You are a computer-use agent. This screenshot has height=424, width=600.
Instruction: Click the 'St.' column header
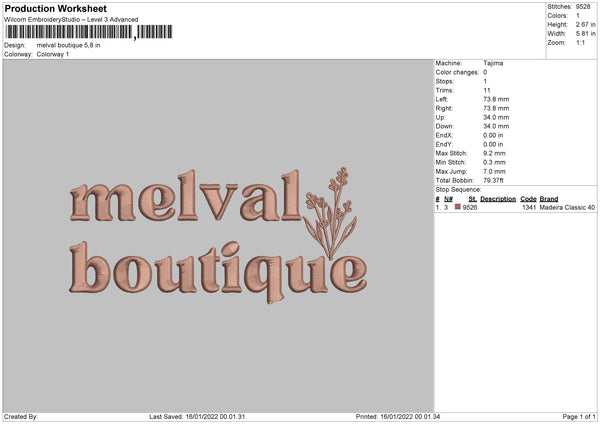coord(473,199)
